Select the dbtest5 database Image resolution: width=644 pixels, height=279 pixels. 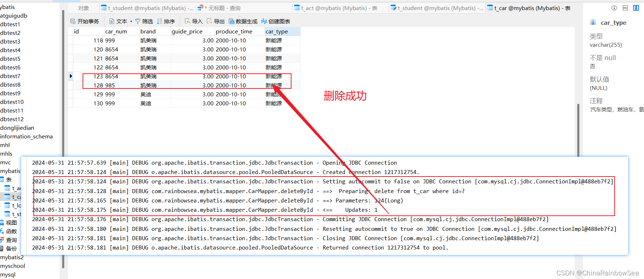(x=10, y=59)
